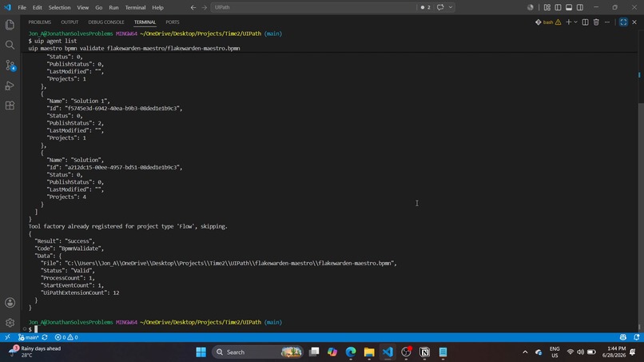Toggle the primary side bar

coord(558,7)
